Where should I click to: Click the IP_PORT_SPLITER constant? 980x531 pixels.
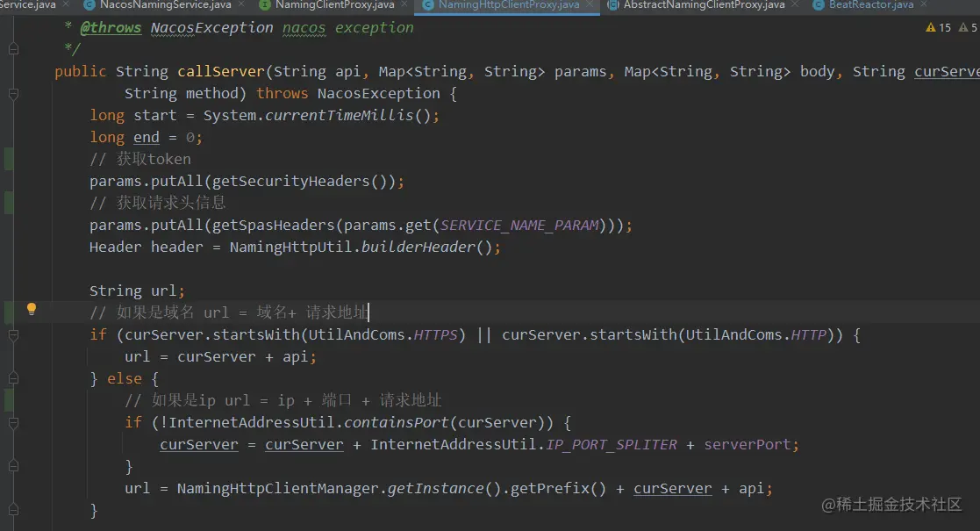click(612, 444)
